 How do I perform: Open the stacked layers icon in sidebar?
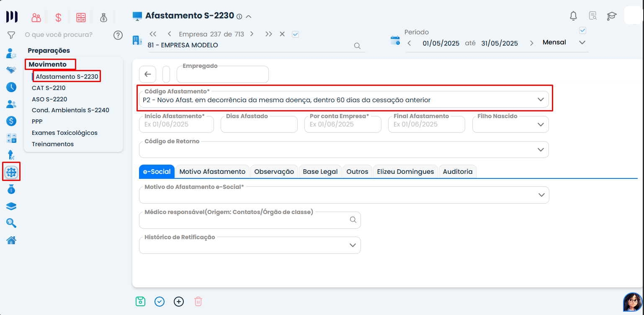(11, 206)
